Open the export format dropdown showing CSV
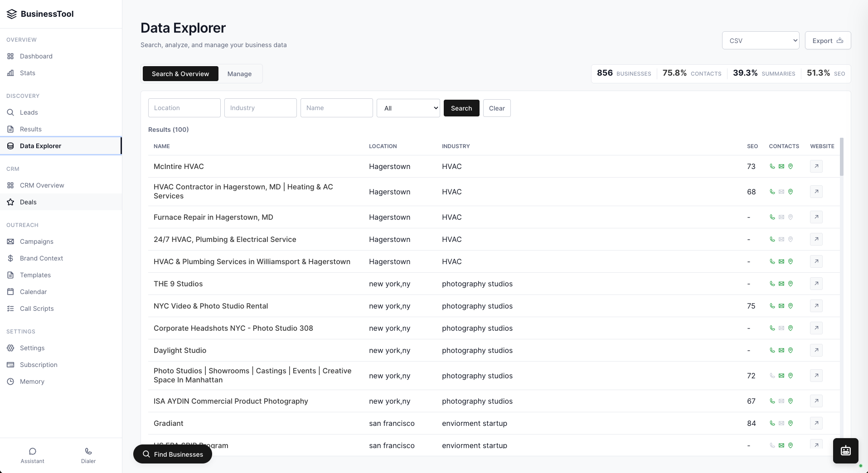This screenshot has height=473, width=868. click(x=760, y=40)
